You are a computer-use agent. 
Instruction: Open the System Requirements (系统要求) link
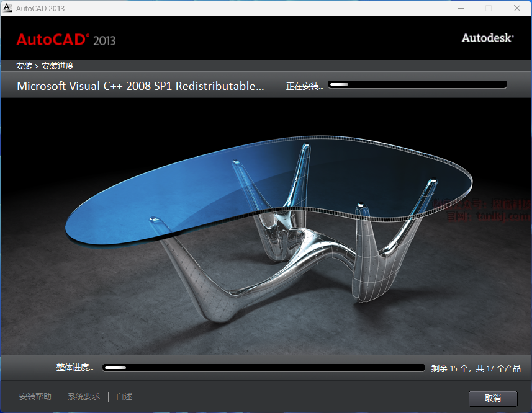coord(84,396)
